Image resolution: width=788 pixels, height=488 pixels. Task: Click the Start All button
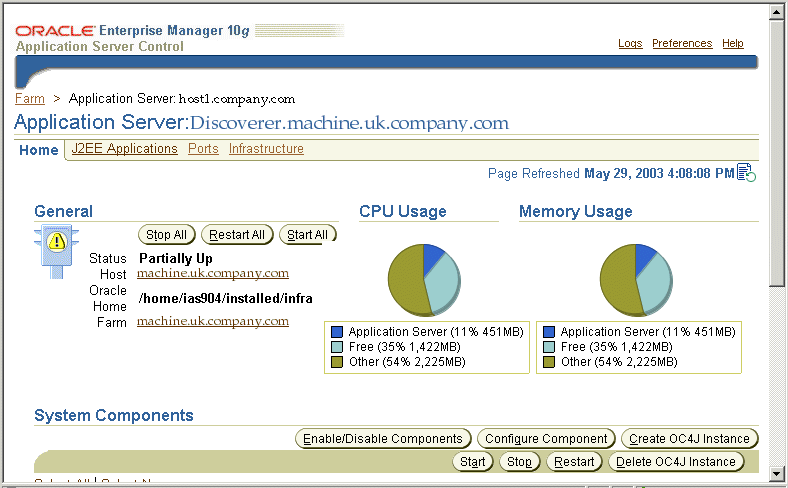[x=308, y=235]
